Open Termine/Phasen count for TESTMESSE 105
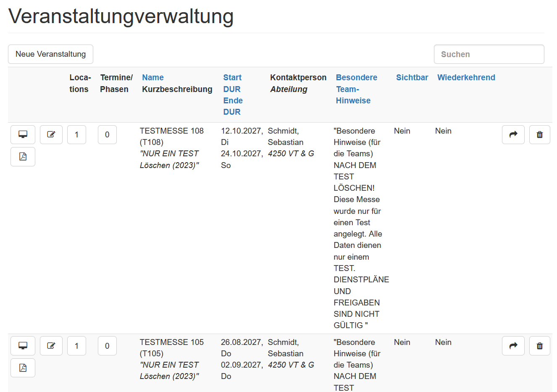557x392 pixels. (x=107, y=345)
